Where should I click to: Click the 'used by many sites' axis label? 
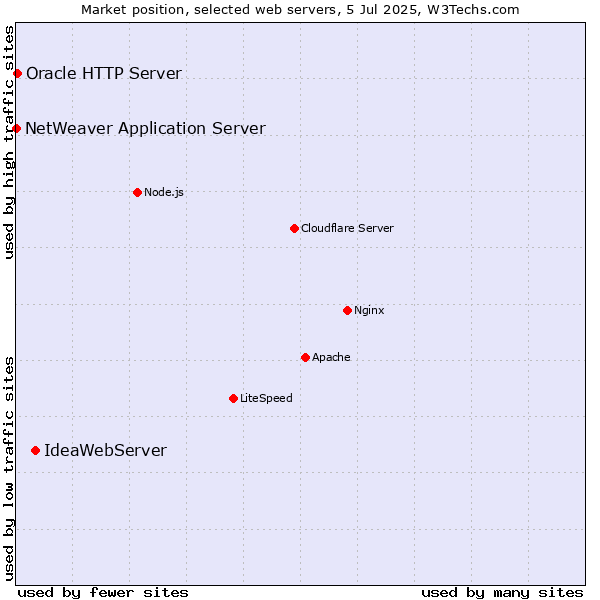(x=502, y=593)
